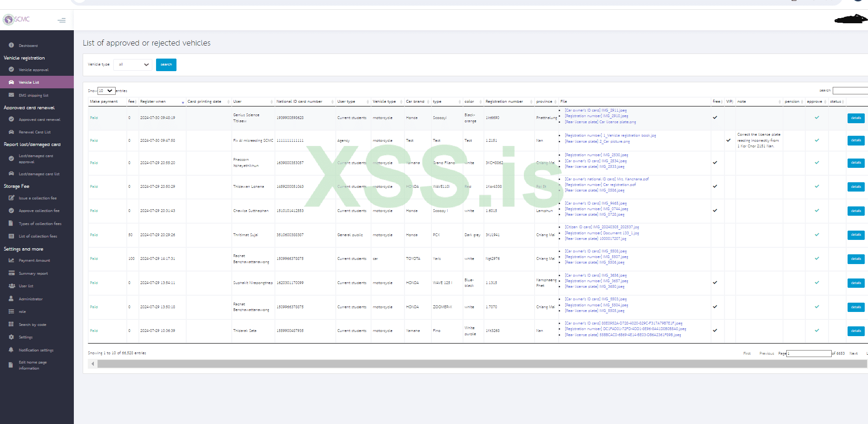
Task: Sort table by Make payment column
Action: click(x=107, y=101)
